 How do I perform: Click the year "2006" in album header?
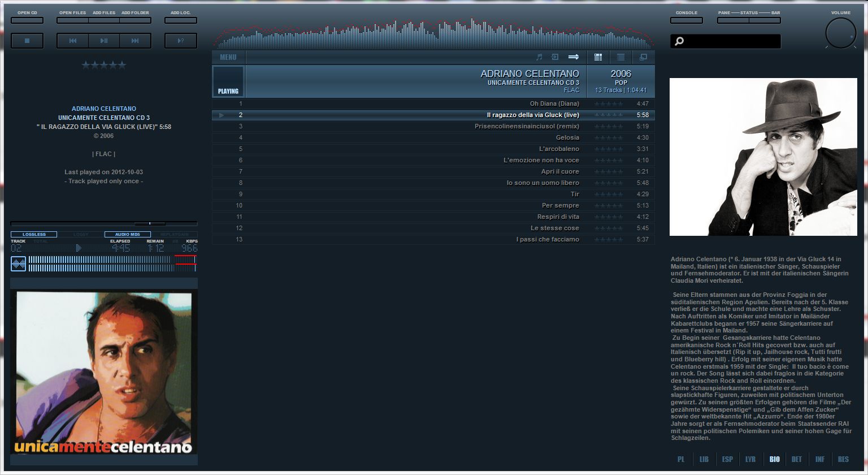coord(620,74)
